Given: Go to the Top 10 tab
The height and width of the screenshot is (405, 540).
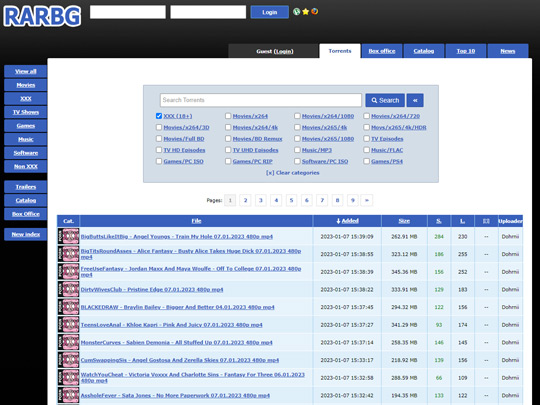Looking at the screenshot, I should [466, 51].
